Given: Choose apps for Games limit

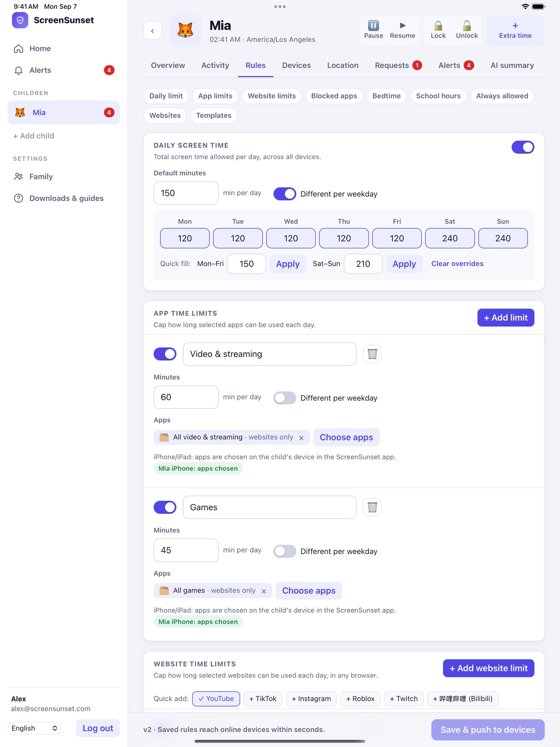Looking at the screenshot, I should (309, 591).
